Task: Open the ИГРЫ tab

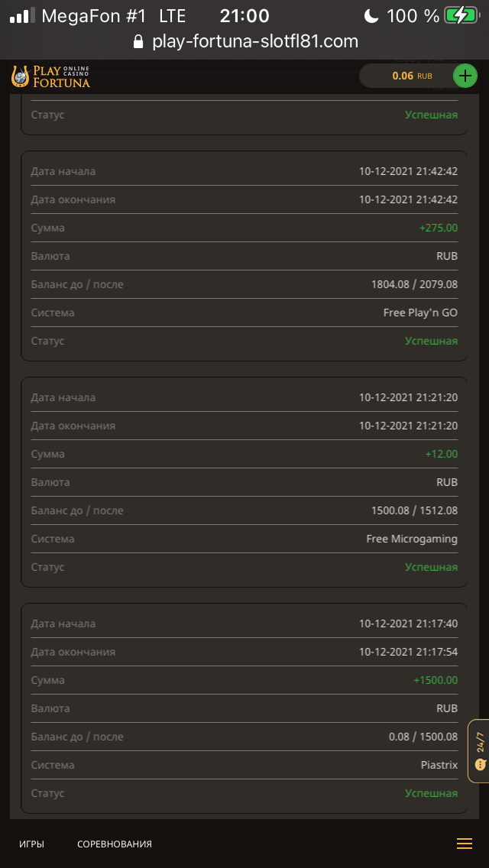Action: click(x=31, y=844)
